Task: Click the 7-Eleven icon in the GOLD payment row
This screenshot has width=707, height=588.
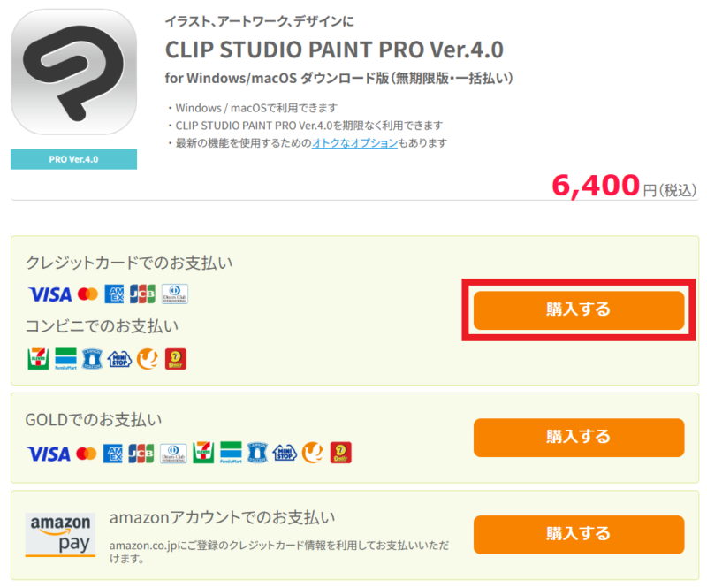Action: [x=203, y=453]
